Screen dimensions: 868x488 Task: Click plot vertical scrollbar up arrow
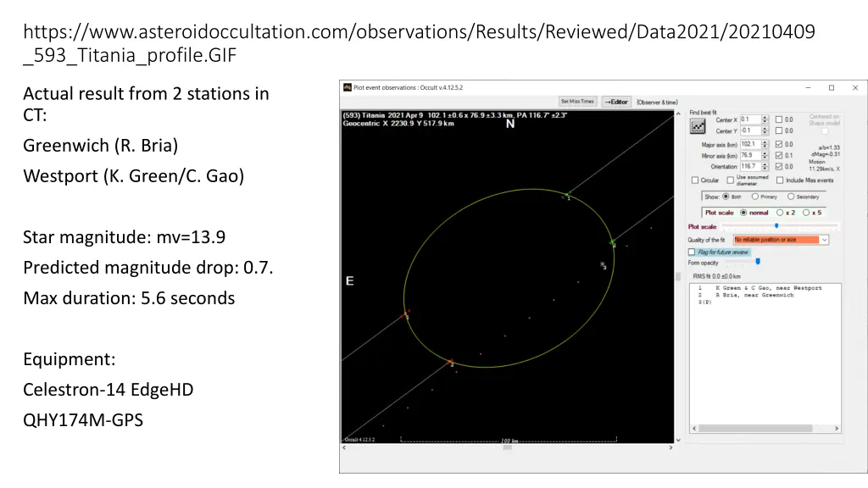point(678,114)
